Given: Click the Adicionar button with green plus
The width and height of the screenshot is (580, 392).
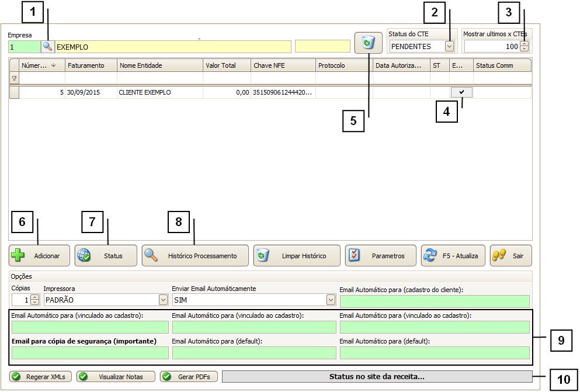Looking at the screenshot, I should 39,256.
